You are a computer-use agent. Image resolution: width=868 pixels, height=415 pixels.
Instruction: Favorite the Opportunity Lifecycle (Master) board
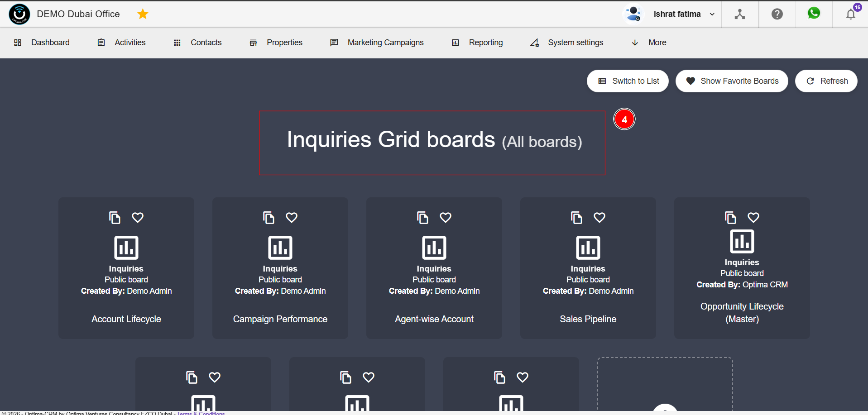click(x=753, y=218)
